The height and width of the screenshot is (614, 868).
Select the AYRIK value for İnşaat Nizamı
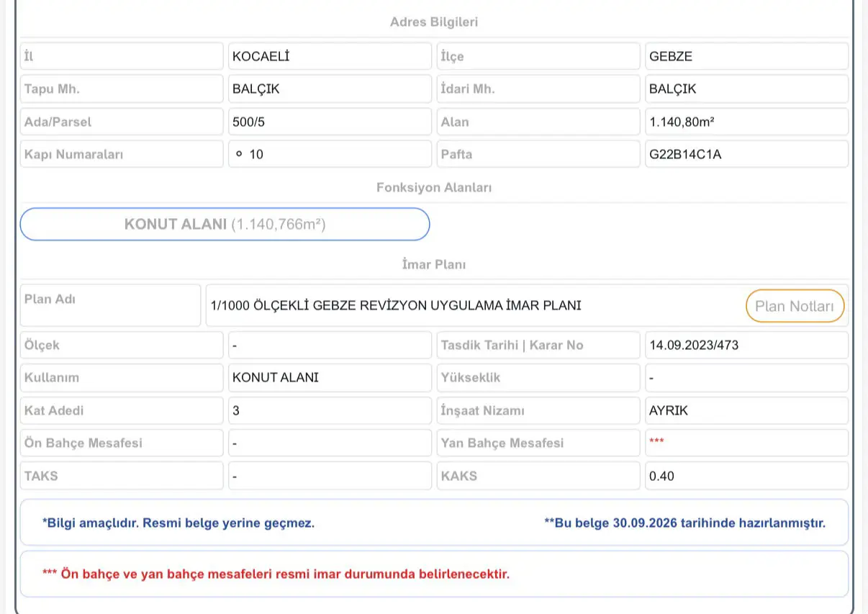(669, 411)
